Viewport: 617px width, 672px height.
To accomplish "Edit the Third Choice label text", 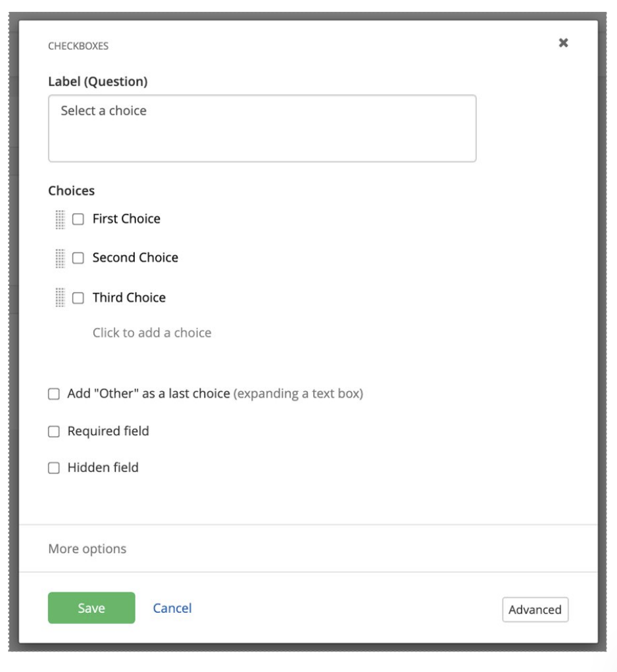I will click(x=129, y=297).
